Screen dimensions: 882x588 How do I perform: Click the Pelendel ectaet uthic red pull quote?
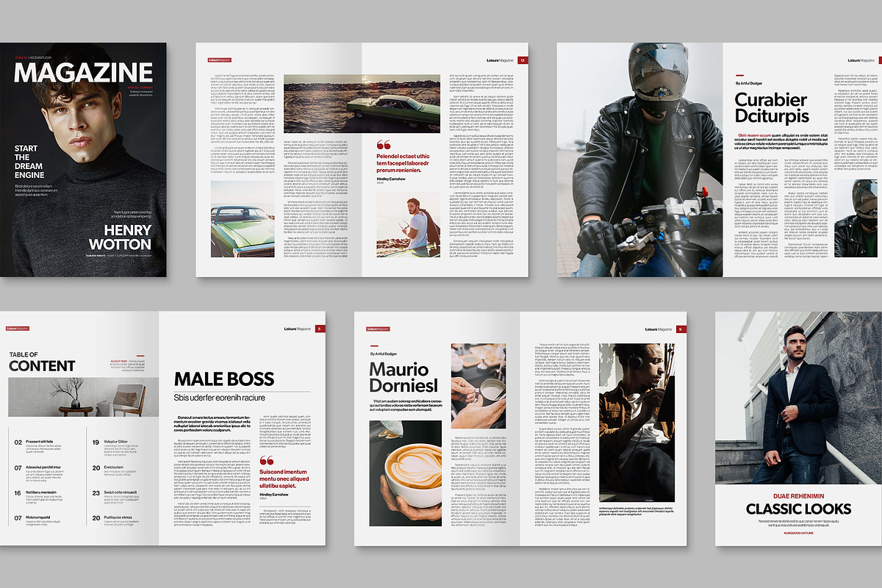coord(402,163)
